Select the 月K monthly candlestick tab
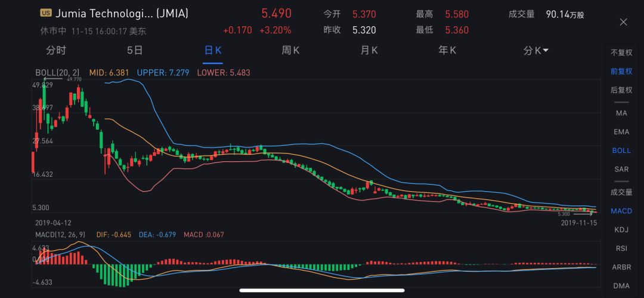Screen dimensions: 644x298 (x=369, y=51)
